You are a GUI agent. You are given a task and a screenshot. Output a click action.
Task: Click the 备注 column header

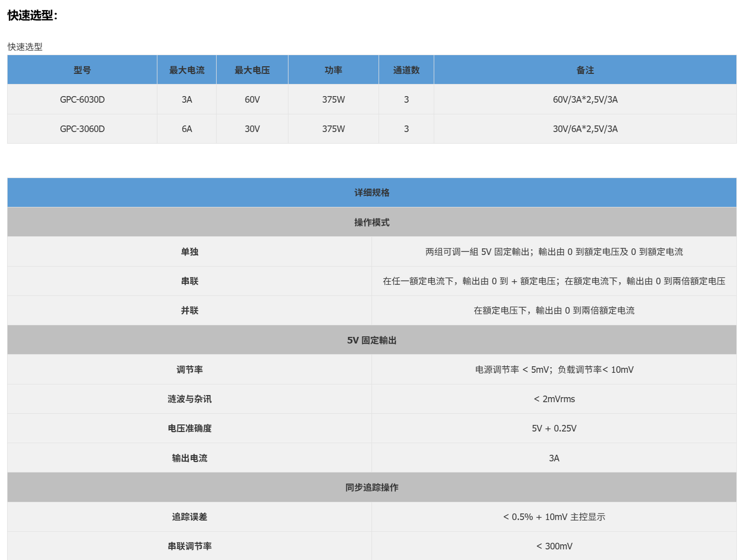(x=585, y=70)
